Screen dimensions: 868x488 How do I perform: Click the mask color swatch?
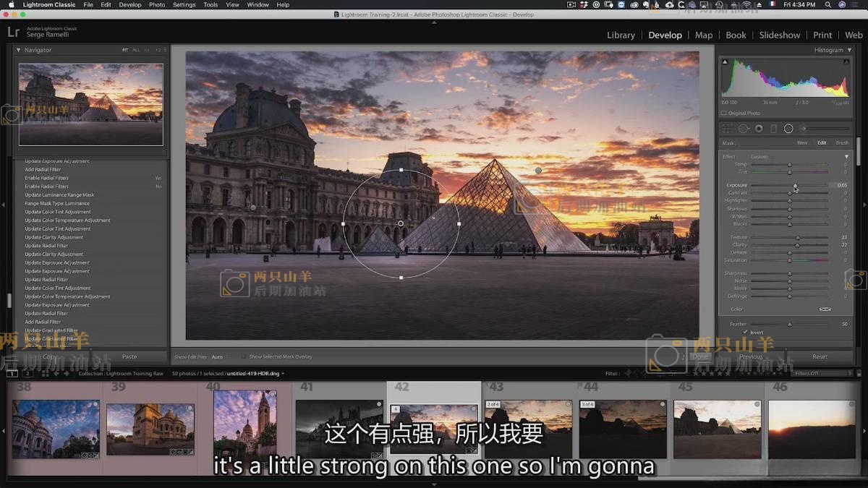click(x=825, y=309)
